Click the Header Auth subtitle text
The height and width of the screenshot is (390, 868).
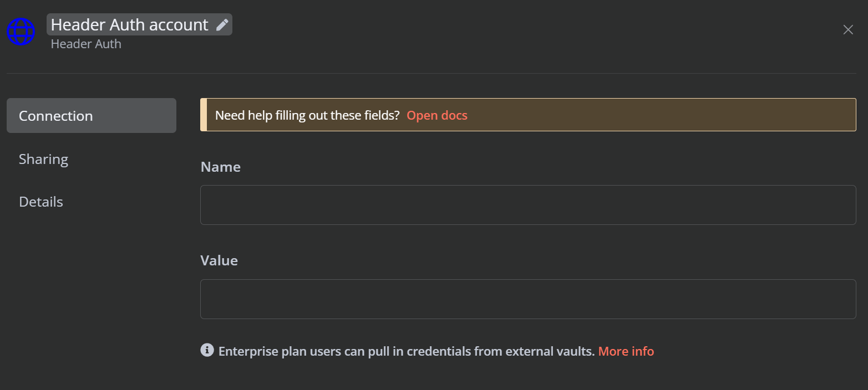point(86,44)
